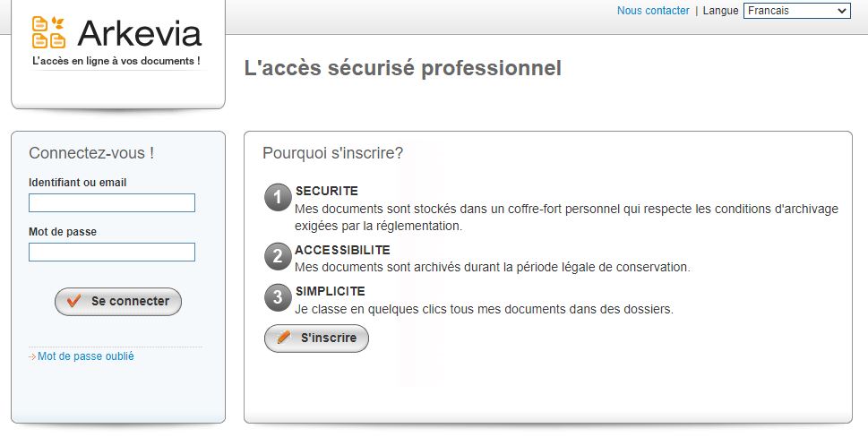Focus the Identifiant ou email field

[112, 202]
